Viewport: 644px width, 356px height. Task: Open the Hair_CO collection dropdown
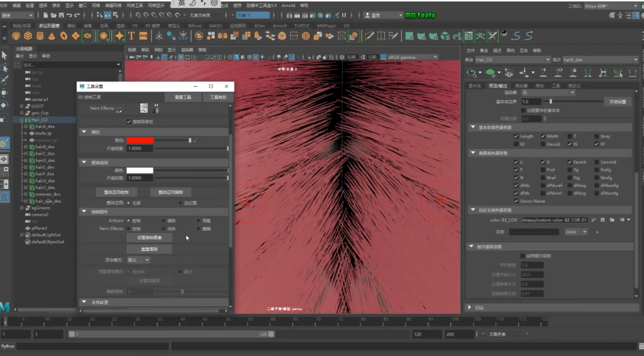pos(512,60)
